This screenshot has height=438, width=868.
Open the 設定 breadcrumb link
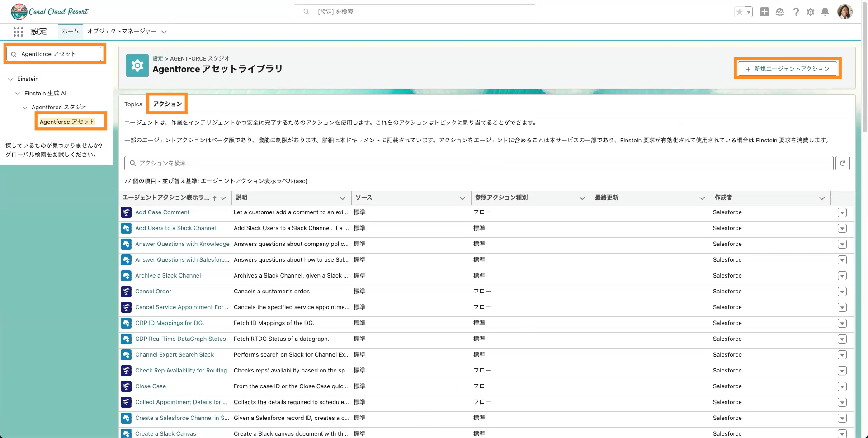158,58
